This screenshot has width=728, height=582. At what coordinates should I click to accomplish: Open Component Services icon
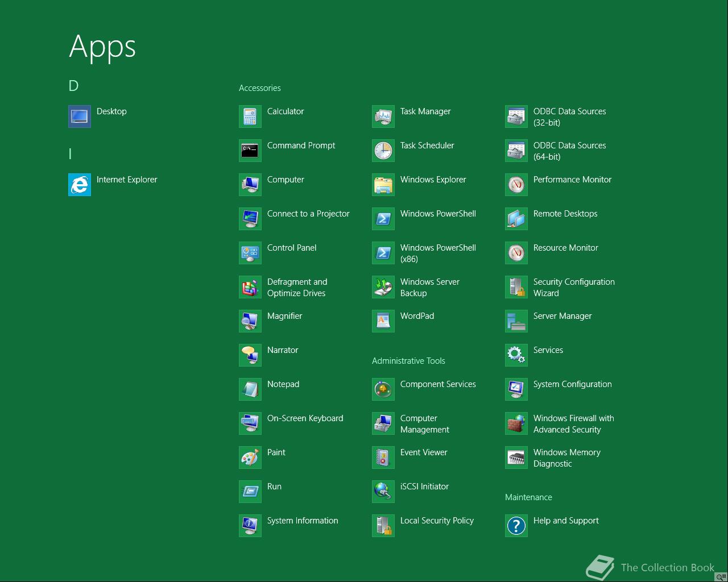pos(383,389)
